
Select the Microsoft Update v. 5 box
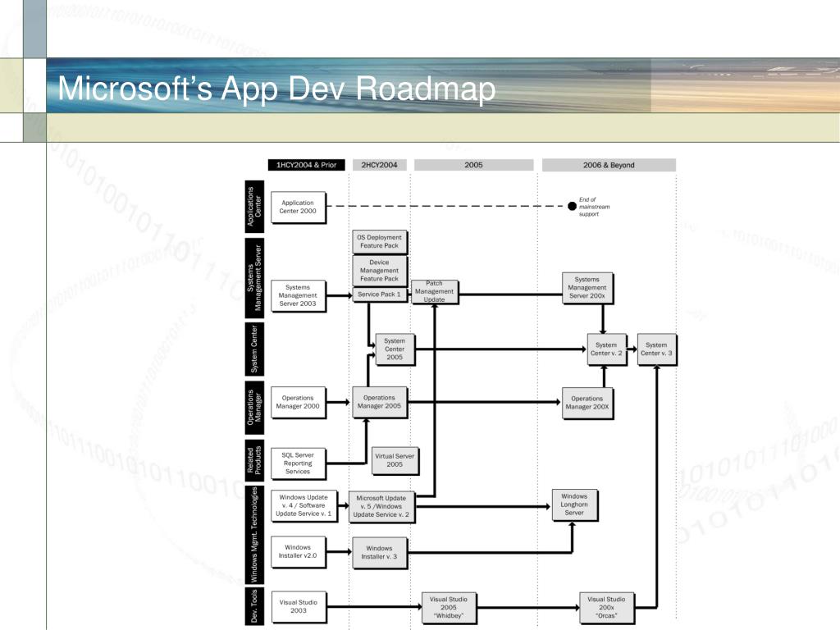381,507
